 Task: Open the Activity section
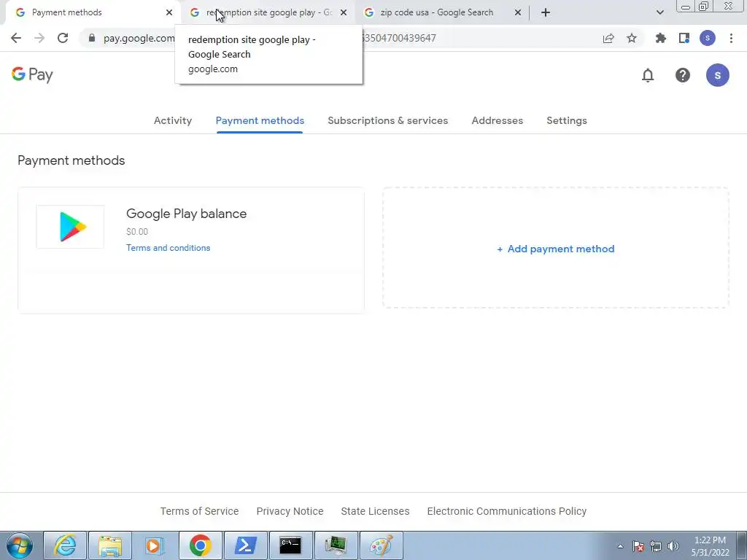click(x=173, y=120)
